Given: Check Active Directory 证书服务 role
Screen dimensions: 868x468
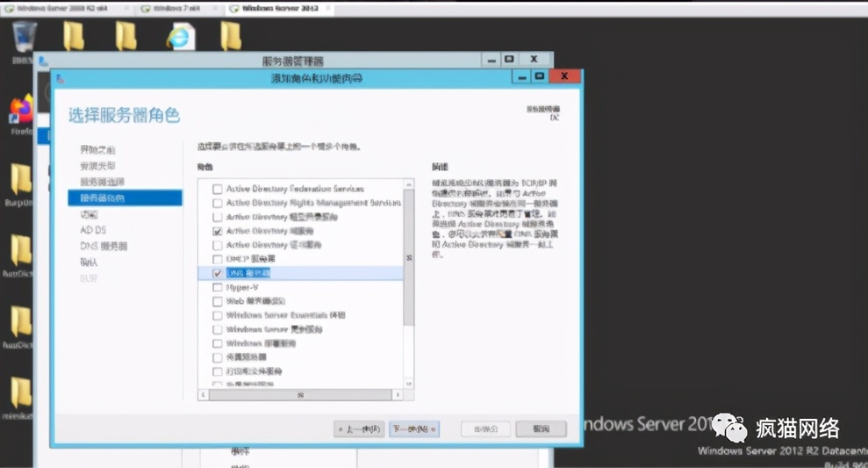Looking at the screenshot, I should (218, 245).
